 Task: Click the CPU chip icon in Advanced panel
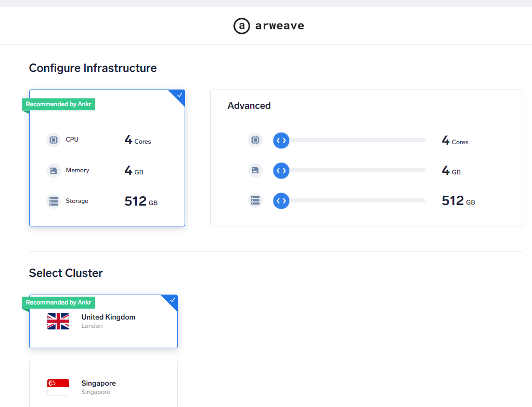[x=255, y=140]
